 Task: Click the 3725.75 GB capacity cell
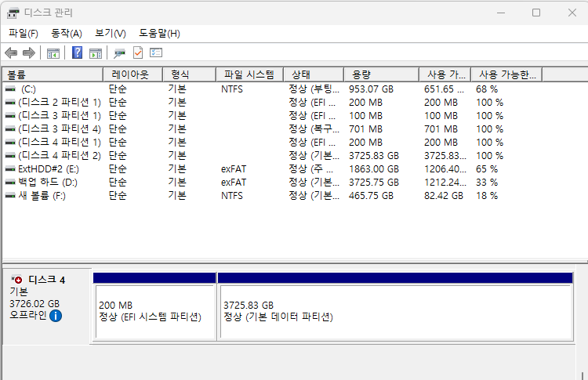373,183
